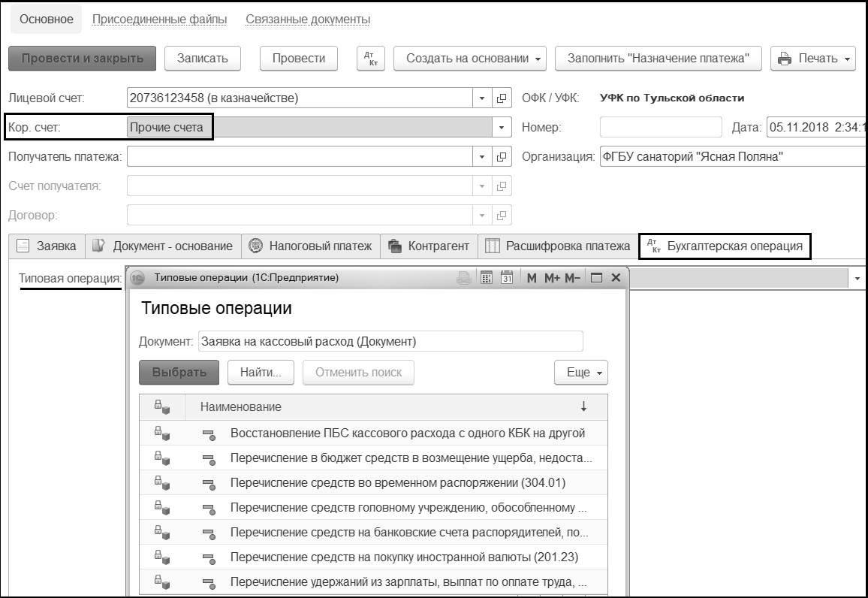This screenshot has height=598, width=868.
Task: Open the Присоединенные файлы link tab
Action: coord(159,20)
